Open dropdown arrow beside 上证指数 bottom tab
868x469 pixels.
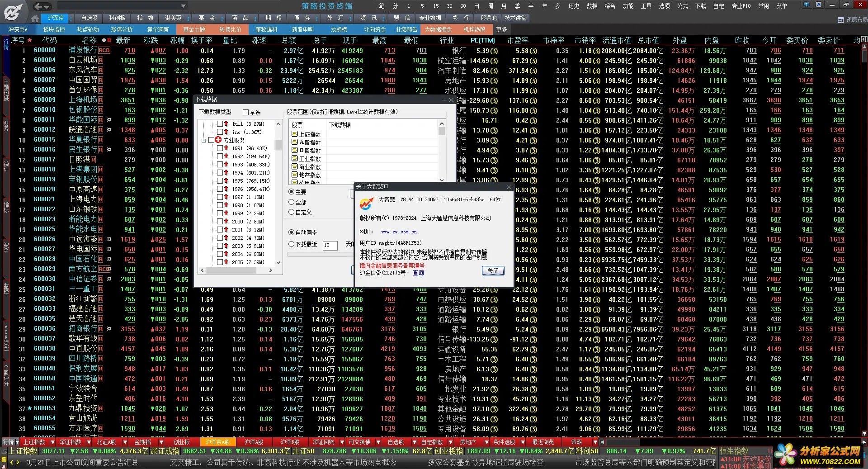point(52,442)
